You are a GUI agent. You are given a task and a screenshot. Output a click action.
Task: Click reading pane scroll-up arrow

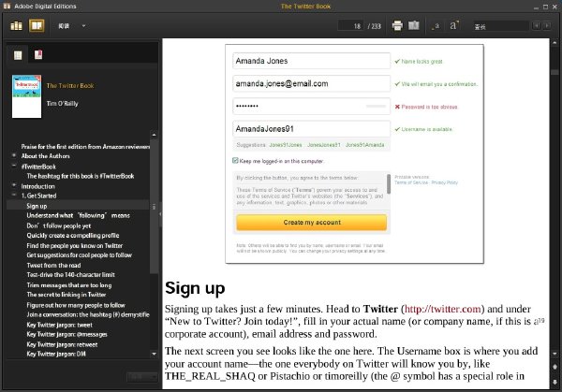(555, 42)
